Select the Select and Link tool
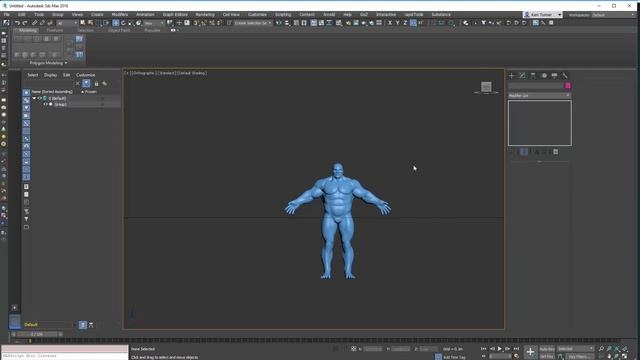 click(34, 23)
